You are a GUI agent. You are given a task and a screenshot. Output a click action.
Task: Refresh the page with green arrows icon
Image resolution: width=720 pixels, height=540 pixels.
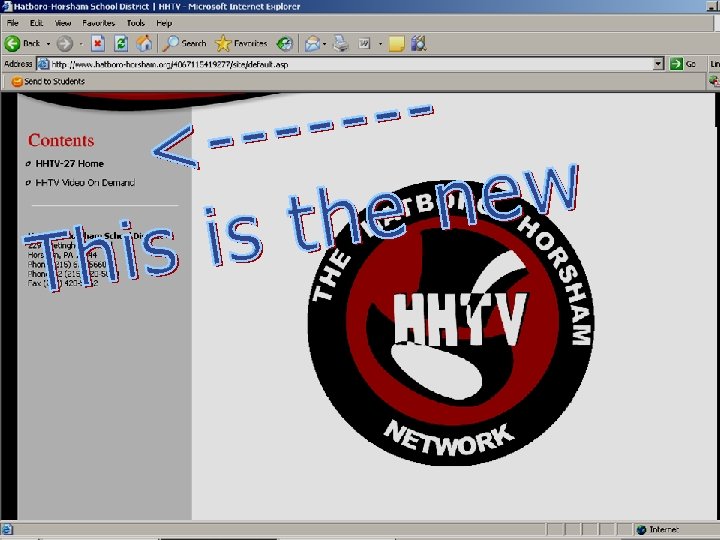pyautogui.click(x=121, y=44)
